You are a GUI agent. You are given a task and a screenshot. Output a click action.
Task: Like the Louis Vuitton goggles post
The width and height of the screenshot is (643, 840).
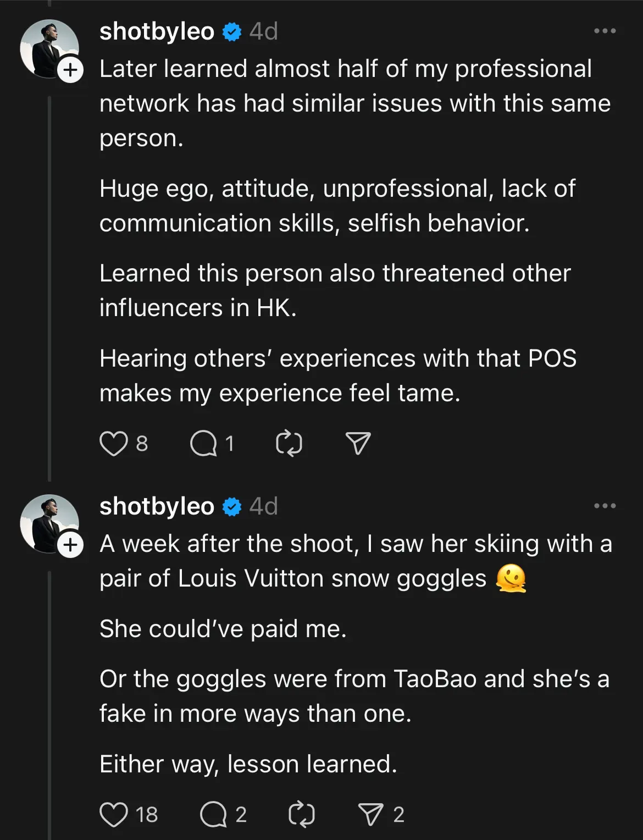(x=113, y=814)
